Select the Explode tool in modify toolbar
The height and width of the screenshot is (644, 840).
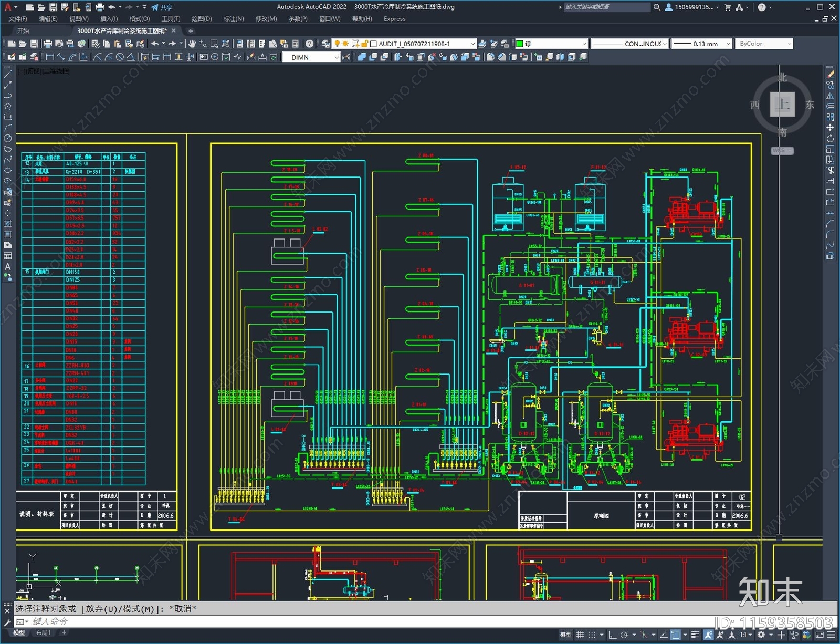(x=830, y=256)
